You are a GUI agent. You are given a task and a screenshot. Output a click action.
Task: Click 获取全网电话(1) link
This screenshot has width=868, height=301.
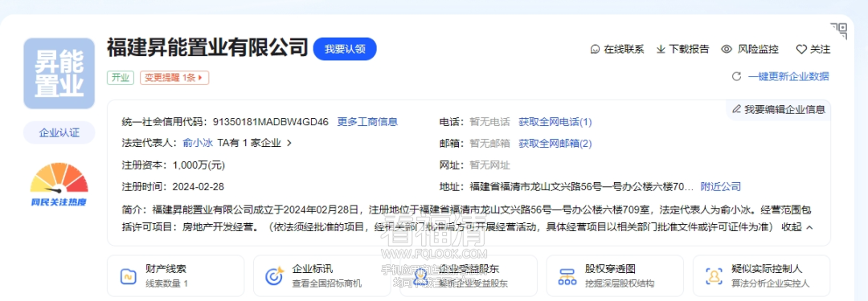pos(555,122)
